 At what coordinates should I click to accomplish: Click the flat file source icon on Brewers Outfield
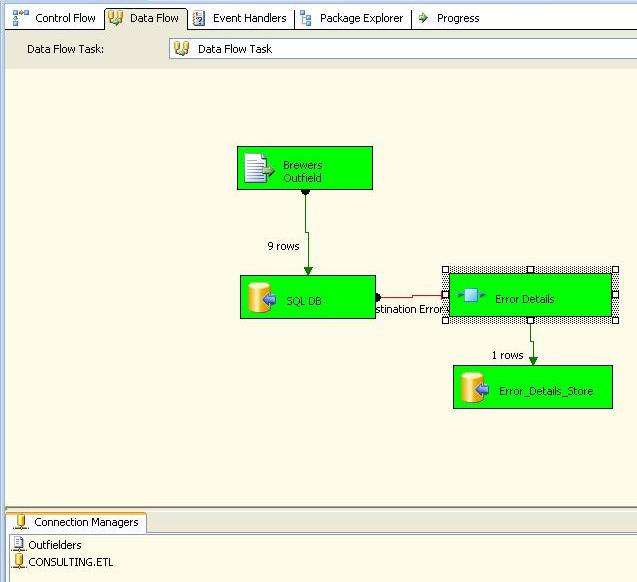coord(259,168)
